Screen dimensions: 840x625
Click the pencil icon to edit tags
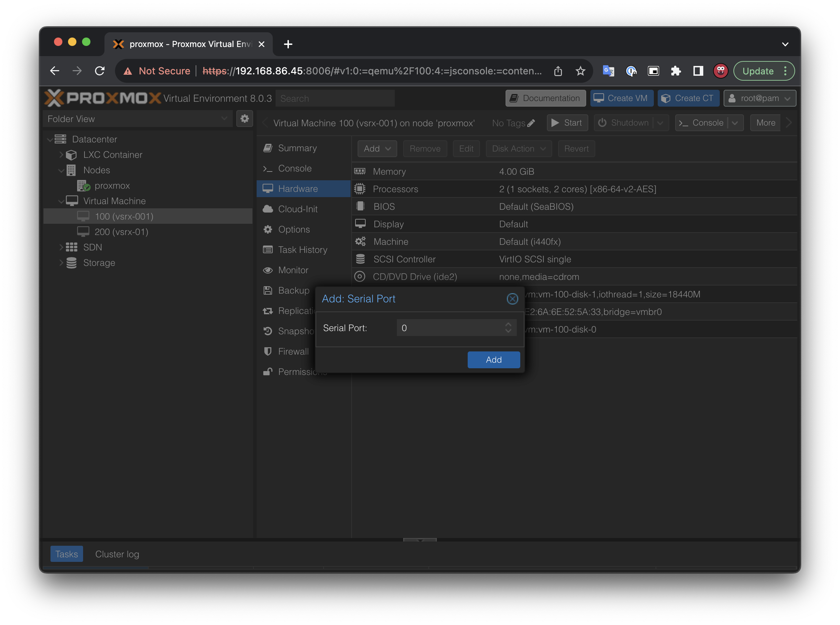531,123
